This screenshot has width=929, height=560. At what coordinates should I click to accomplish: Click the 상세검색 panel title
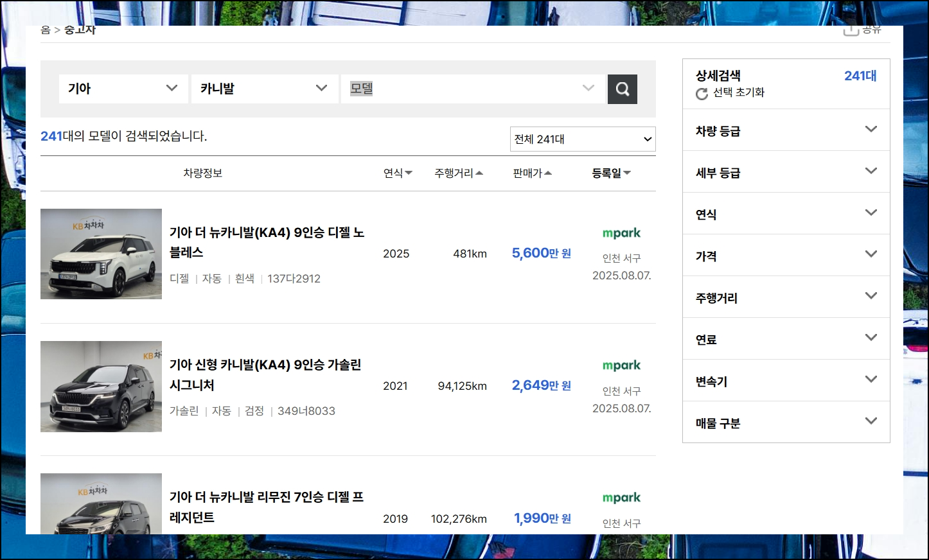tap(718, 76)
